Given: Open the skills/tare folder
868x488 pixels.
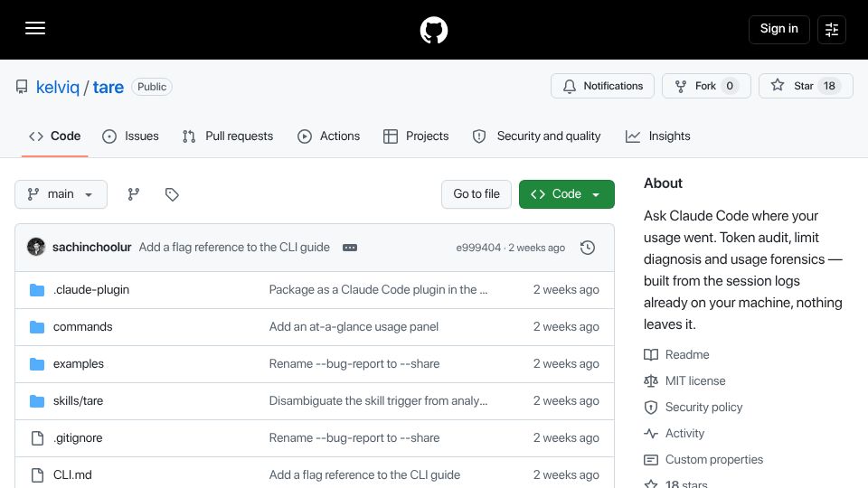Looking at the screenshot, I should pyautogui.click(x=78, y=401).
